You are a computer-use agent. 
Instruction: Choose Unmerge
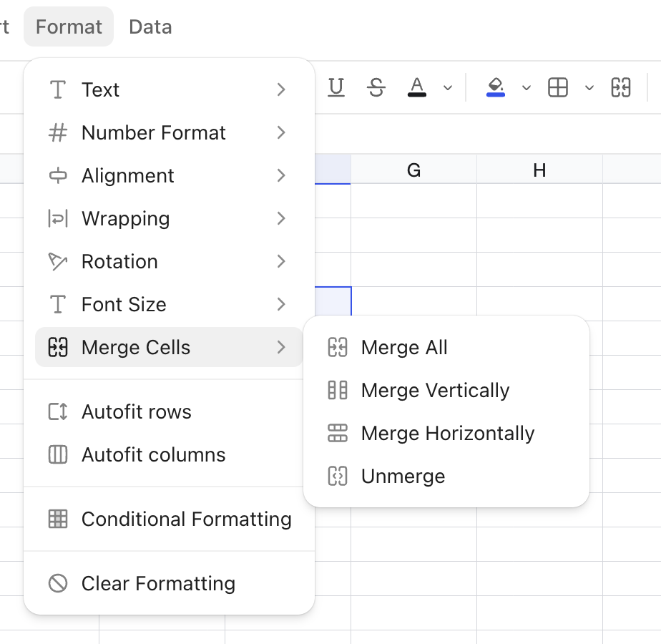[446, 476]
